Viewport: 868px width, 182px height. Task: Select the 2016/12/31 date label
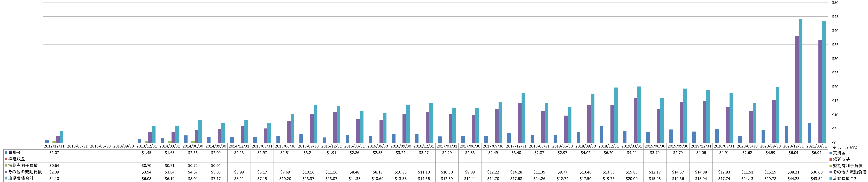424,146
